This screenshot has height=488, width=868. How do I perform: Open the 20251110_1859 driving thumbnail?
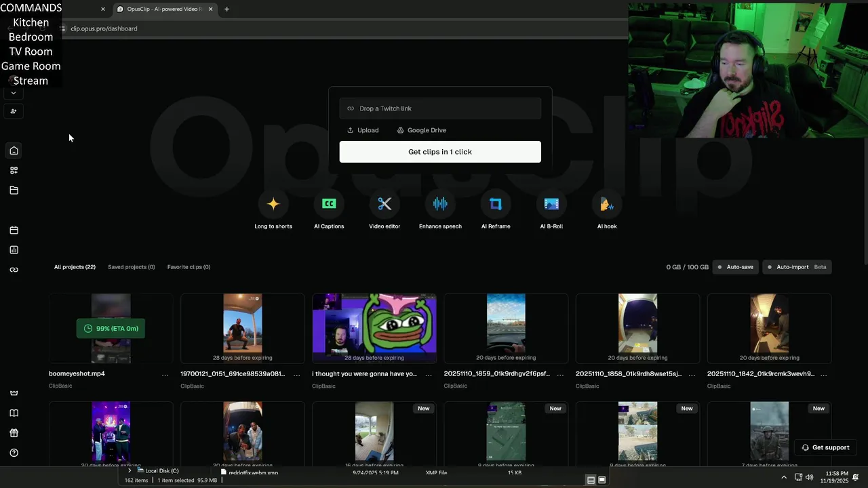506,329
